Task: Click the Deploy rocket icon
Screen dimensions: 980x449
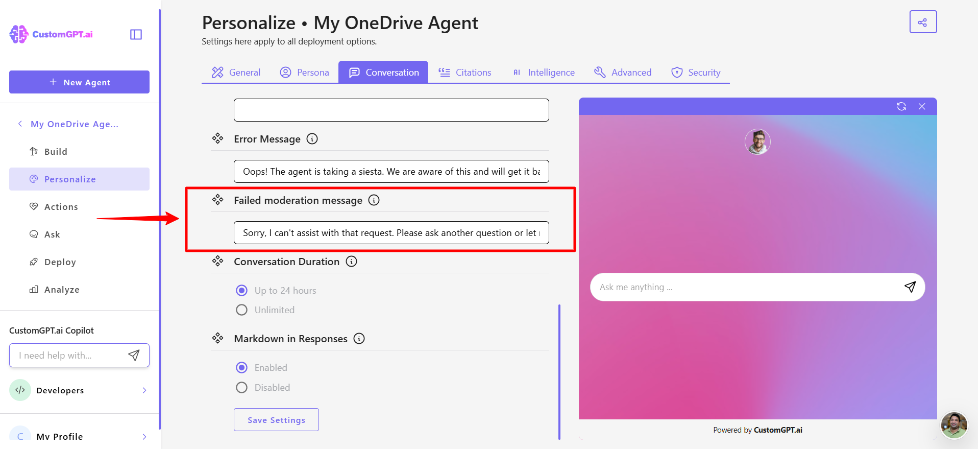Action: pos(34,262)
